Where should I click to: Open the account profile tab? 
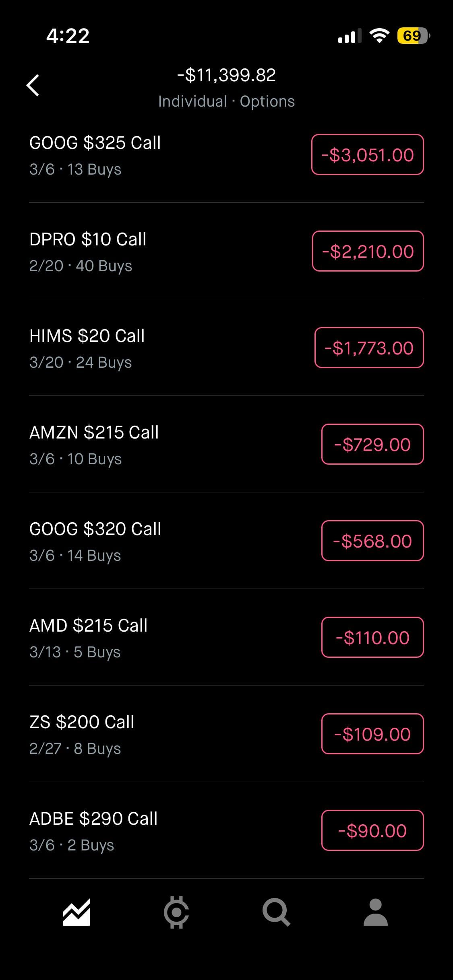click(x=375, y=912)
